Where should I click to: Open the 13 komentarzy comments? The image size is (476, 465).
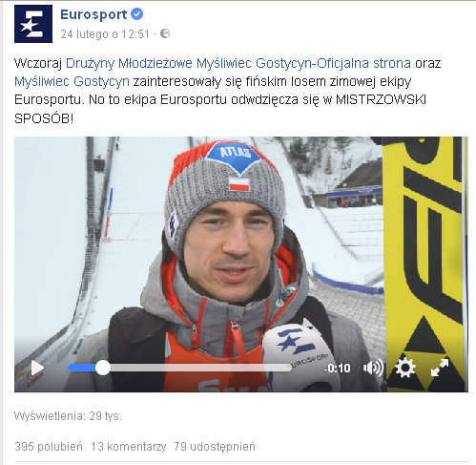coord(129,447)
